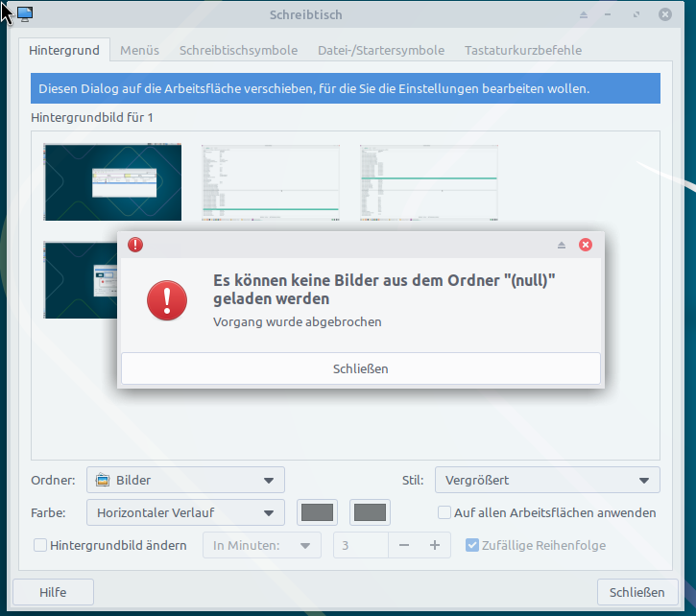
Task: Click the folder icon in Ordner dropdown
Action: coord(102,480)
